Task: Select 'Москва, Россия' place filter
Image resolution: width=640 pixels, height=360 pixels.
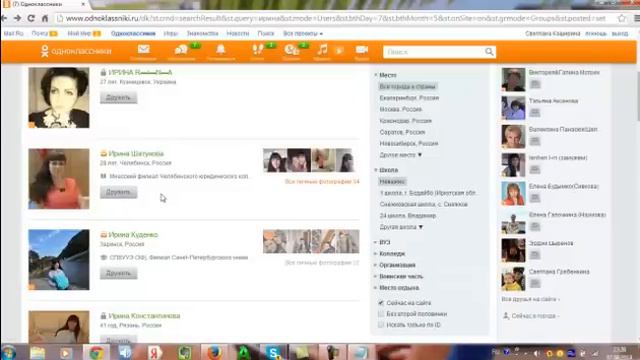Action: [400, 109]
